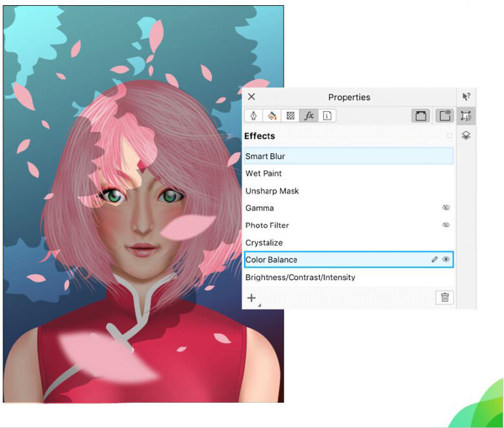Delete effect with trash icon
This screenshot has height=428, width=504.
445,297
